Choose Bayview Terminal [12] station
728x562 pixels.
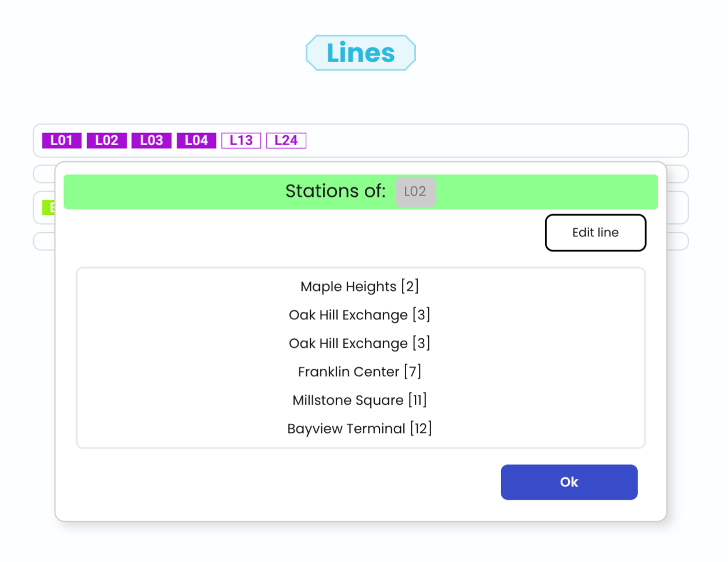(x=360, y=429)
